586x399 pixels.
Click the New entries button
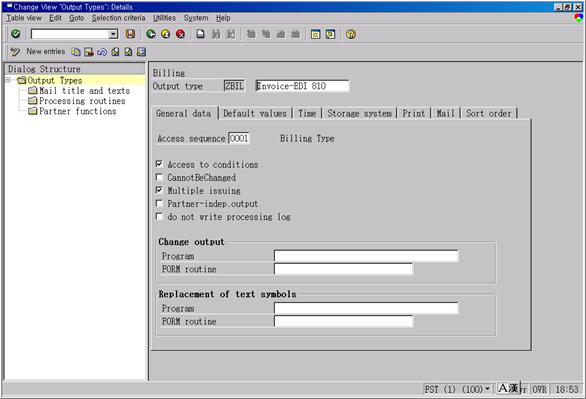coord(46,52)
